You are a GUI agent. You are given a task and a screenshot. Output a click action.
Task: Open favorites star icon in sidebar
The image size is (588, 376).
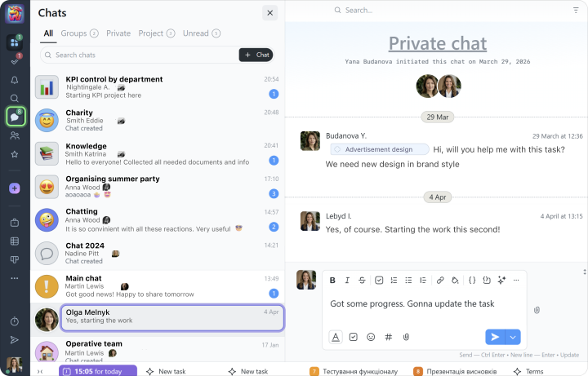click(x=14, y=154)
